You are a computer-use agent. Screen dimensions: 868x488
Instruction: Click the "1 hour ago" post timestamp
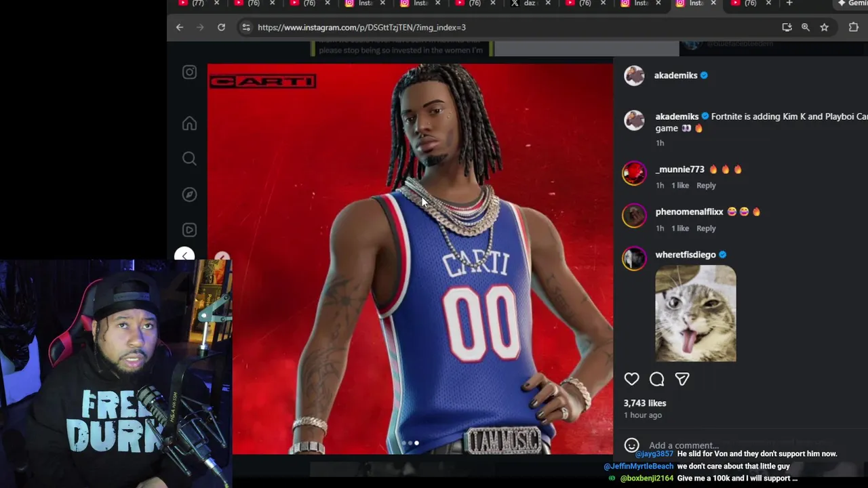click(x=642, y=415)
